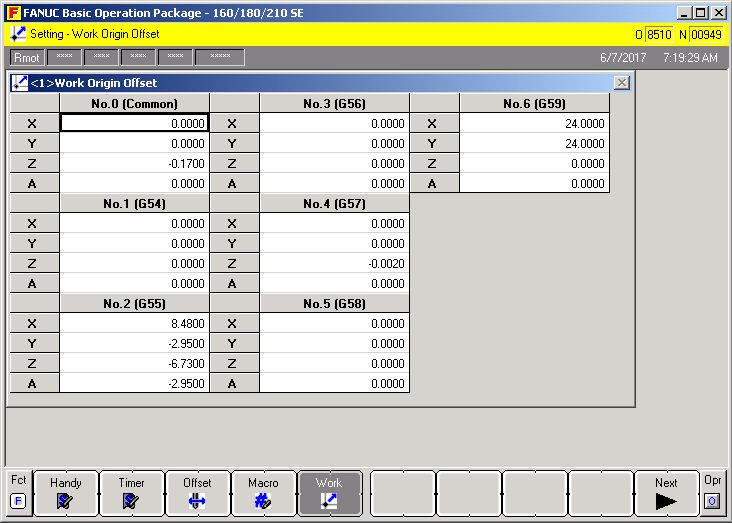Viewport: 732px width, 523px height.
Task: Click the G55 X offset value 8.4800
Action: (134, 324)
